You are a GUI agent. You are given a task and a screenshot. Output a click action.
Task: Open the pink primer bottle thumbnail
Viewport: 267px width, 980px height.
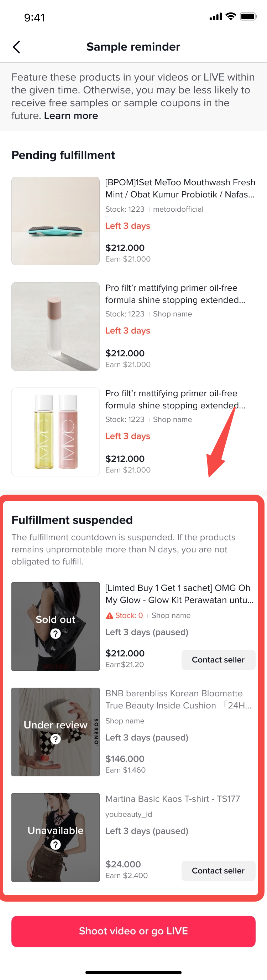coord(56,326)
